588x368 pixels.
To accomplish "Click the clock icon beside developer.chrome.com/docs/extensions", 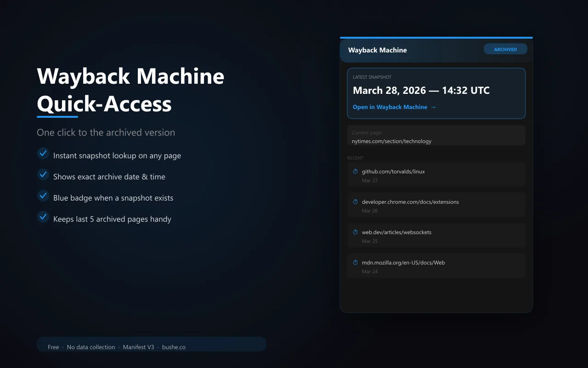I will point(355,202).
